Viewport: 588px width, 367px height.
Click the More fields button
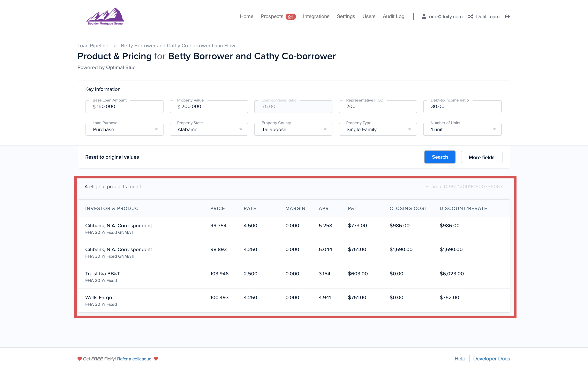click(x=481, y=157)
